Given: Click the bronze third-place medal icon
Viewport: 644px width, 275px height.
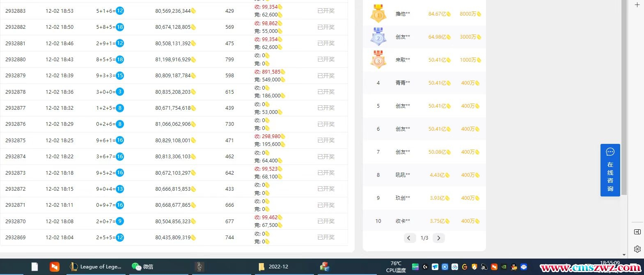Looking at the screenshot, I should pos(378,60).
